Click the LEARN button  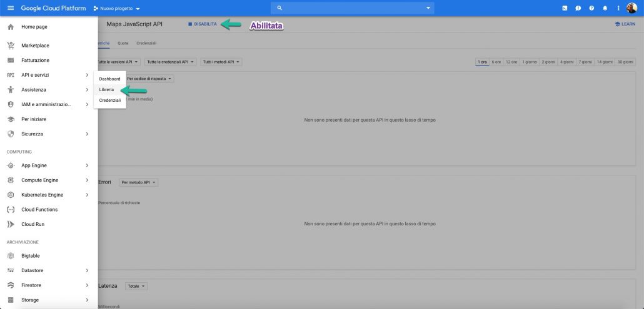625,24
